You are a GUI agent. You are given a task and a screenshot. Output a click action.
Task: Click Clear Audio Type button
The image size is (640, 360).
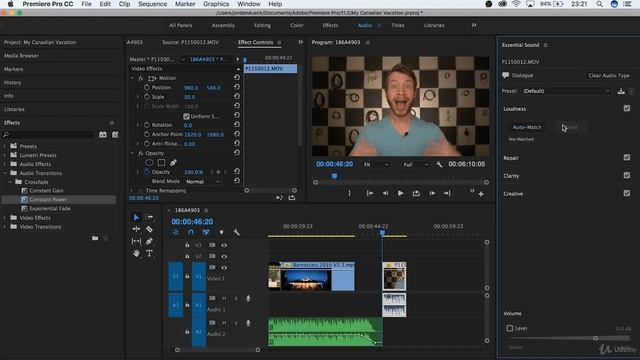tap(609, 76)
